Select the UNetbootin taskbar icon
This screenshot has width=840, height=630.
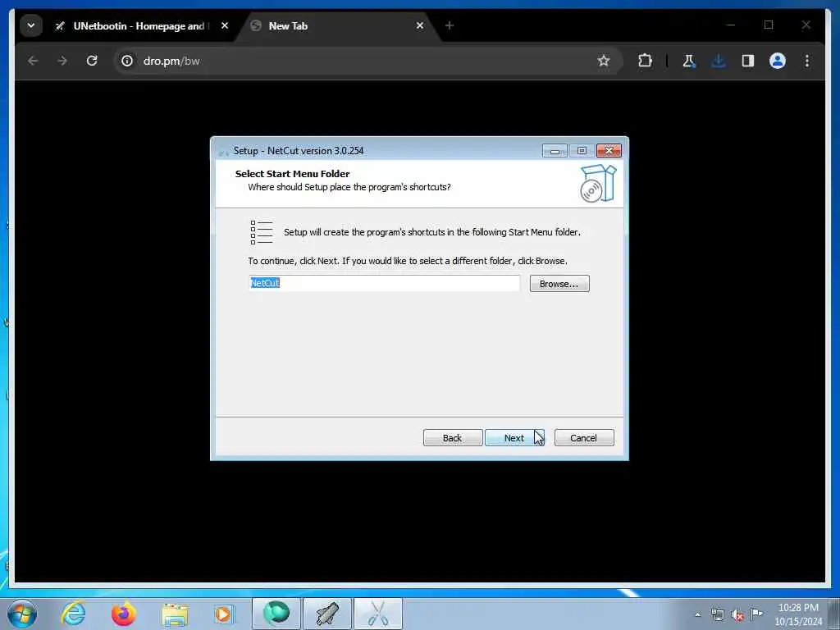tap(326, 614)
